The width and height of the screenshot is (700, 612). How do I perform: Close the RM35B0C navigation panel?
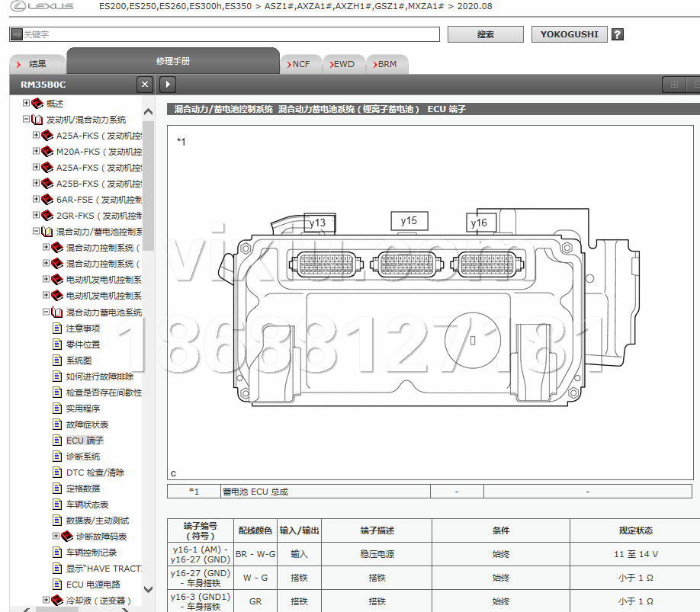(x=145, y=85)
